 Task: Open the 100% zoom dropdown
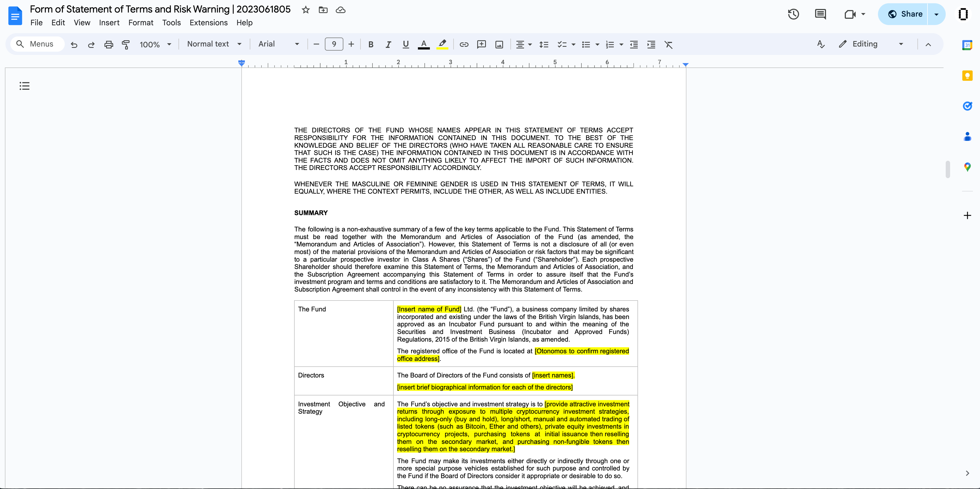click(155, 45)
